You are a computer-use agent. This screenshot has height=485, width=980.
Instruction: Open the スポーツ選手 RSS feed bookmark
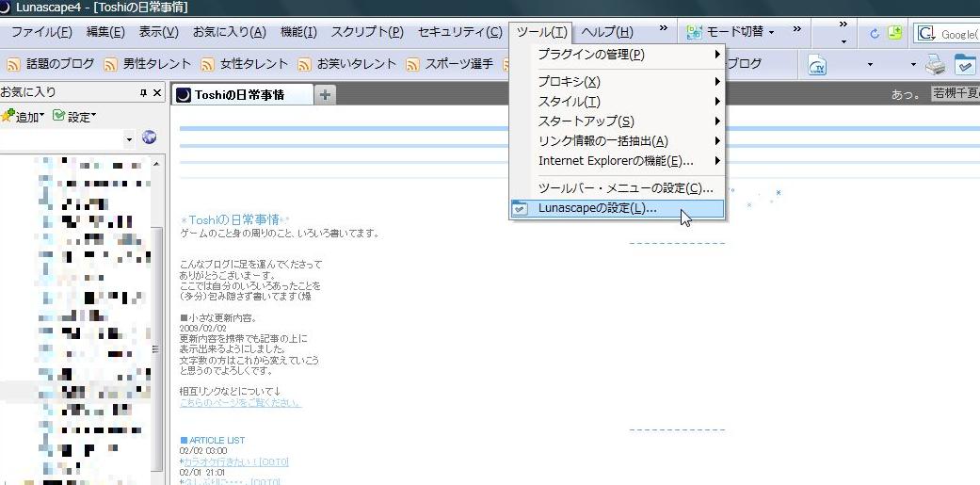450,64
